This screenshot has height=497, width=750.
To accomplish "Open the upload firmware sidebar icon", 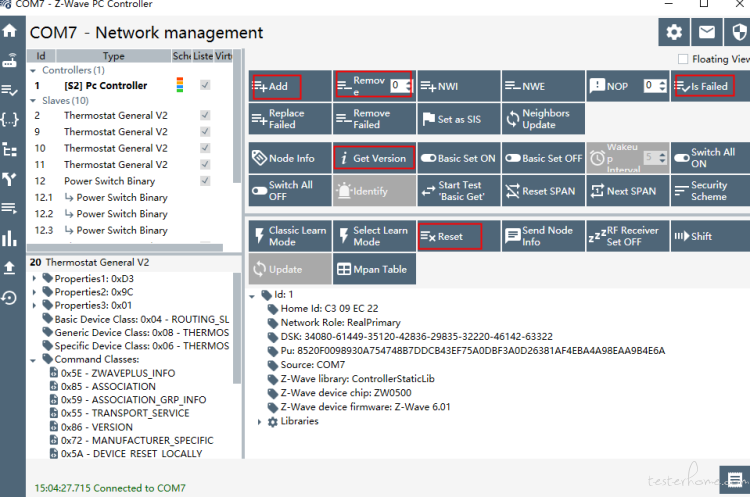I will (x=10, y=268).
